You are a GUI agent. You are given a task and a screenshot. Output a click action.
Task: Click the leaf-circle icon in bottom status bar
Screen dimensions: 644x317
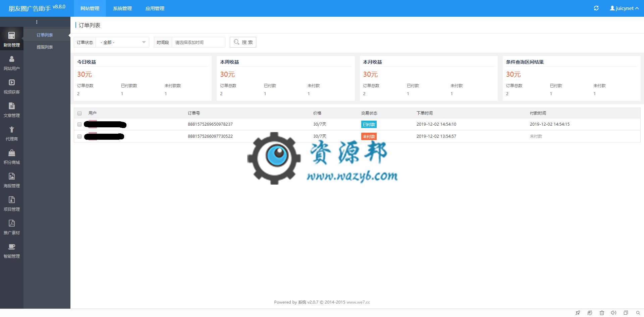click(590, 313)
